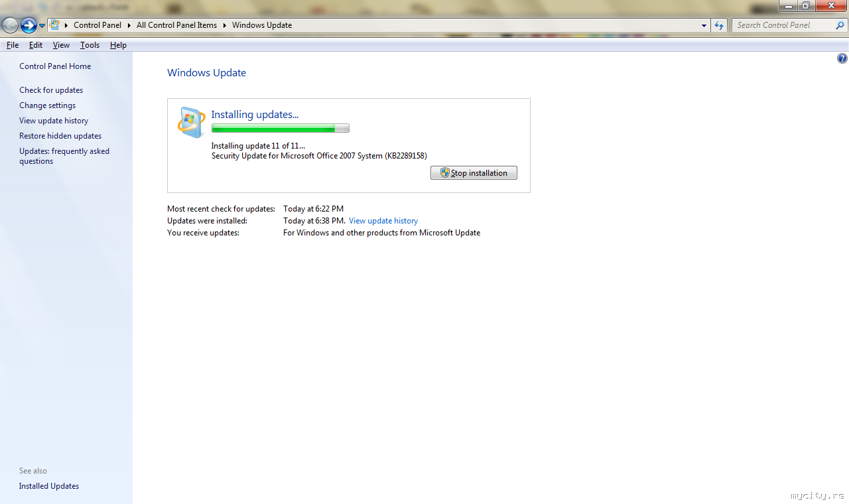Click the Restore Down window button
This screenshot has height=504, width=849.
pos(805,6)
